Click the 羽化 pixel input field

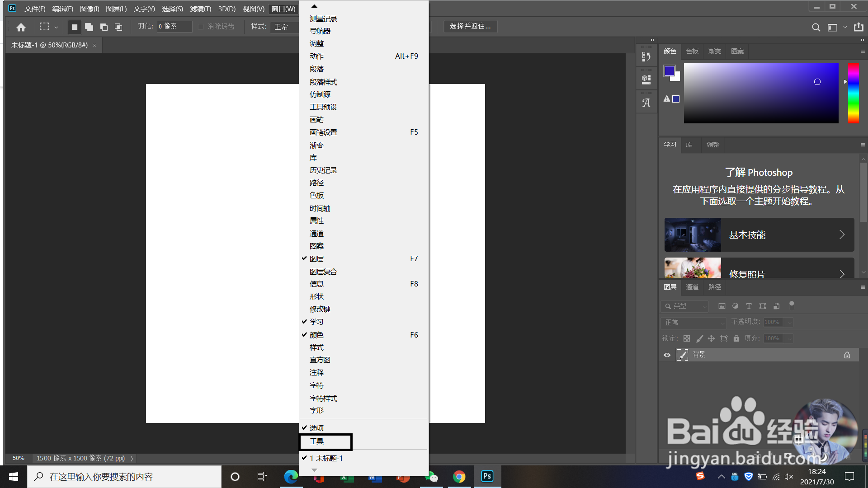175,27
